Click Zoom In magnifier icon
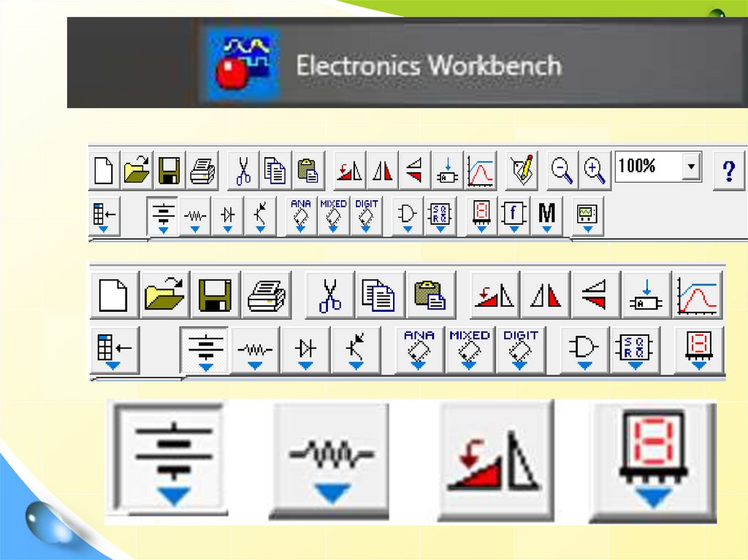The image size is (748, 560). (595, 170)
